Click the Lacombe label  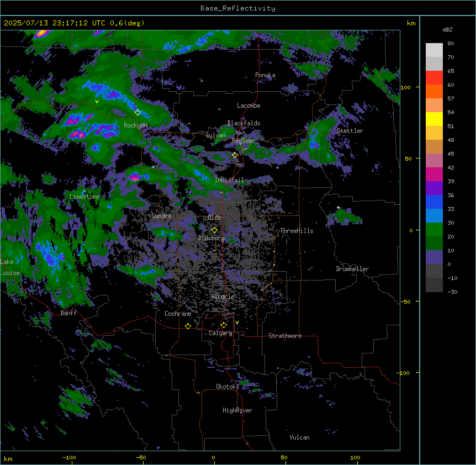click(x=248, y=105)
